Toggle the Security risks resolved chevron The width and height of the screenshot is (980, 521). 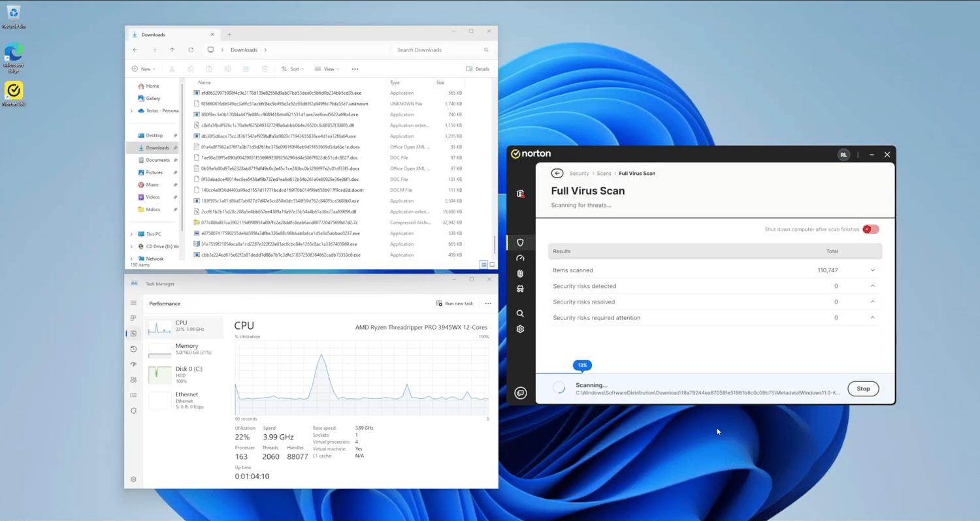pos(872,302)
